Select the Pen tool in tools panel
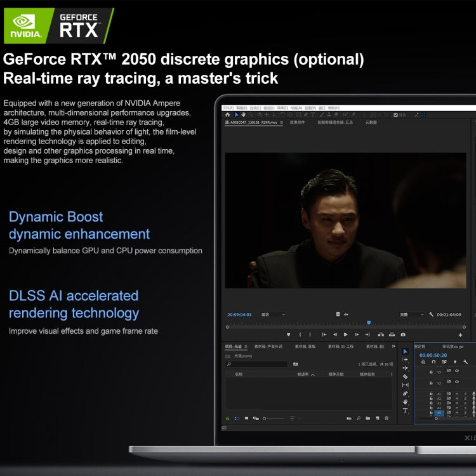 click(x=406, y=393)
